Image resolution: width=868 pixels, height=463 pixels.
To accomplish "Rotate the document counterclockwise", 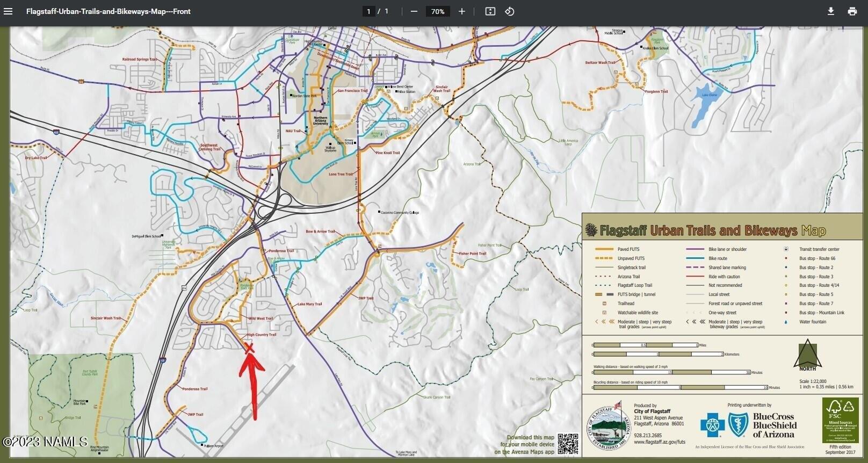I will point(510,11).
